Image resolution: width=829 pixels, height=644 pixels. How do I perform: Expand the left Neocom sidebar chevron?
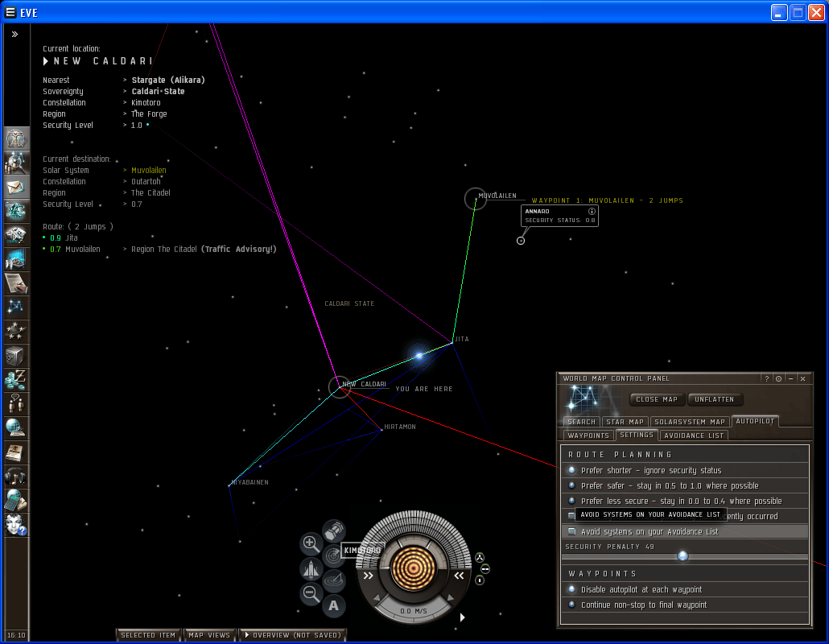[x=14, y=34]
